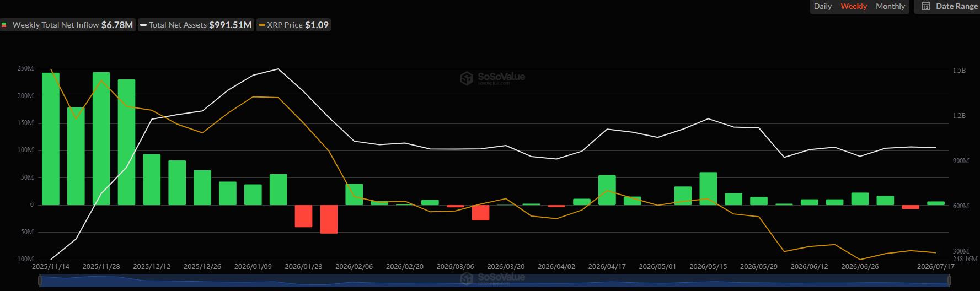
Task: Select the green bar above 2025/11/14
Action: click(51, 139)
